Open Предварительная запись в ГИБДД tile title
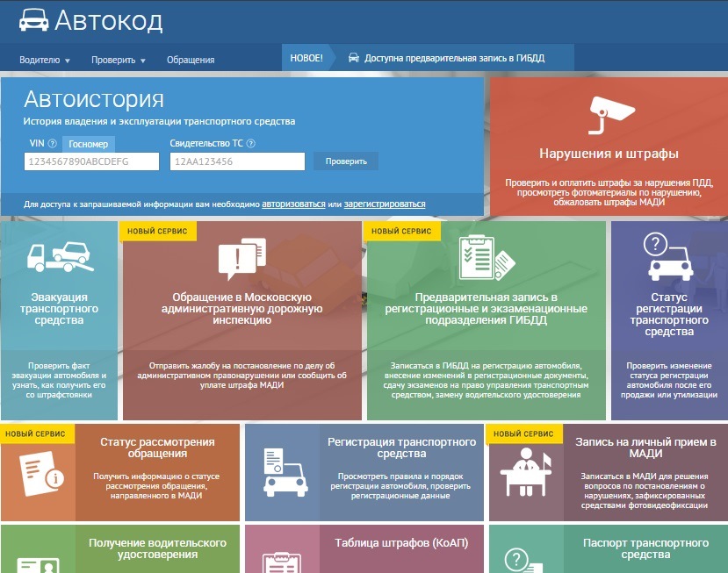The width and height of the screenshot is (728, 573). [x=487, y=309]
